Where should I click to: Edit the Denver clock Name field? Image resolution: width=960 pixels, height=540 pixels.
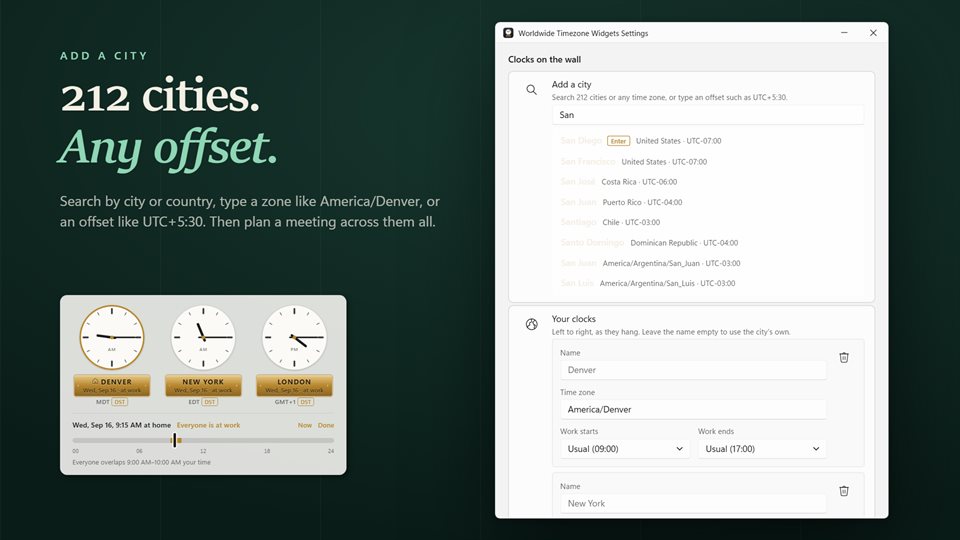coord(693,370)
